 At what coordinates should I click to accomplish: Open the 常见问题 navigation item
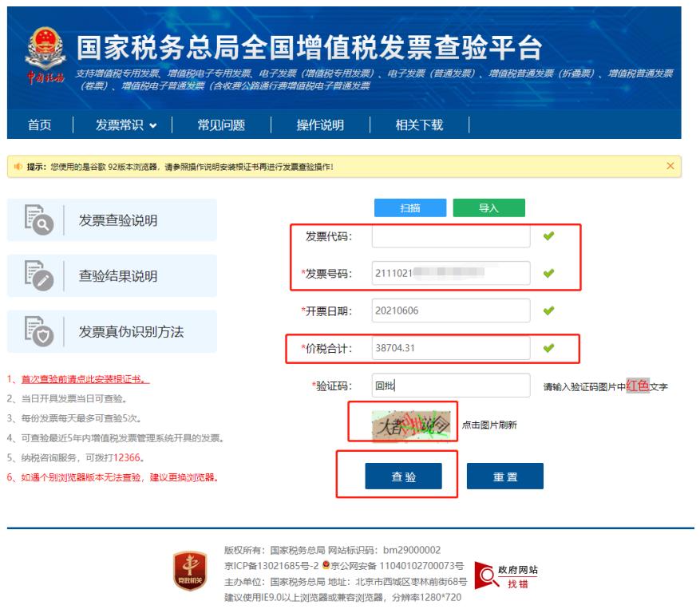(x=221, y=125)
